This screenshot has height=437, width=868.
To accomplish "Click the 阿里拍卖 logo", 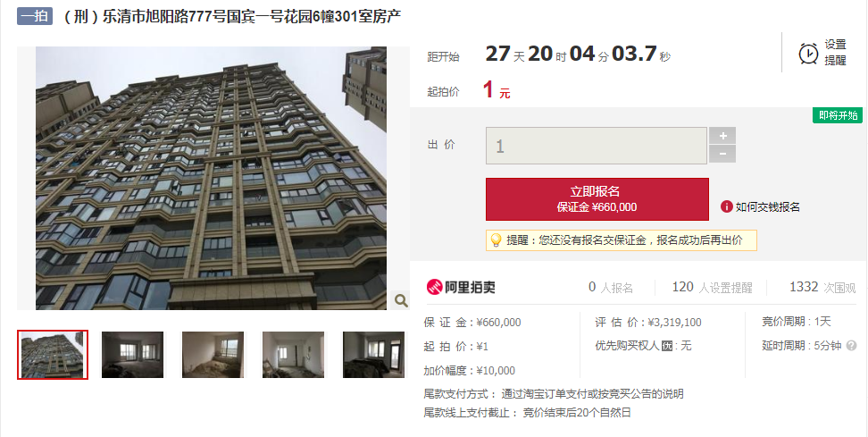I will coord(461,287).
